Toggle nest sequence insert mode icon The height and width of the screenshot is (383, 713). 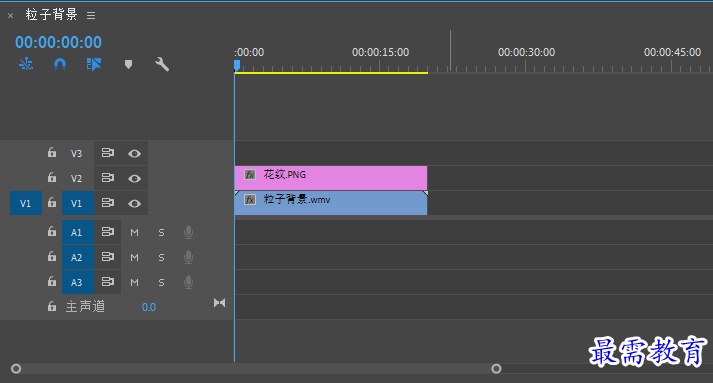click(26, 64)
